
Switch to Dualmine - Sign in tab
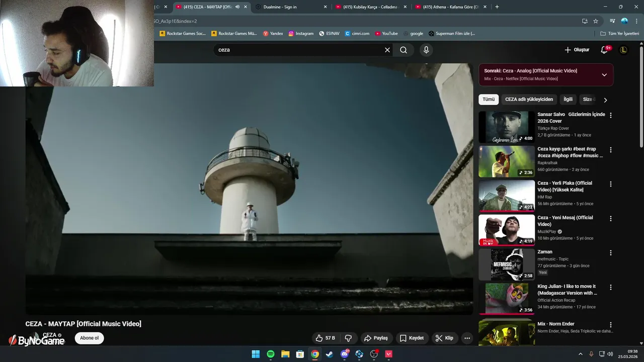tap(291, 7)
